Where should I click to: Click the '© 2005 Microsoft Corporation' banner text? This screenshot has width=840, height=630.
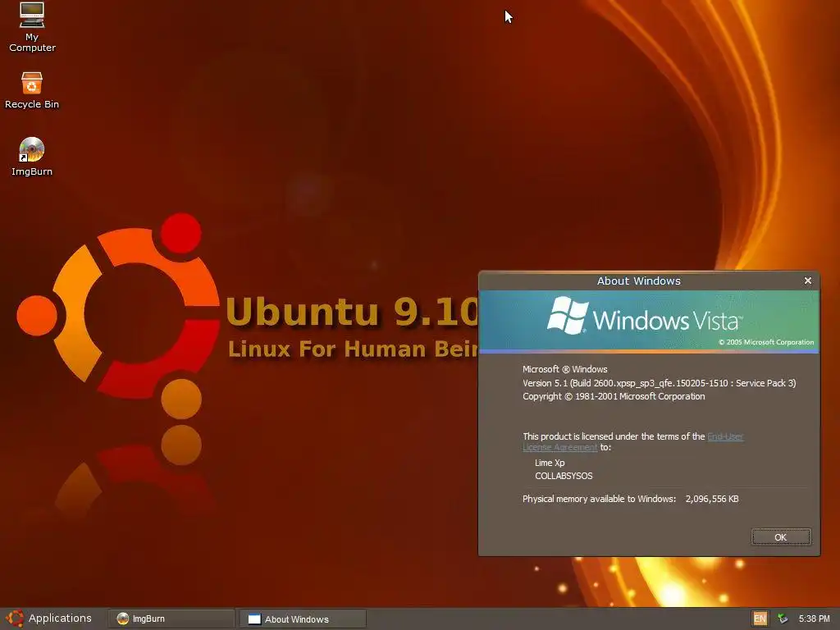coord(766,342)
